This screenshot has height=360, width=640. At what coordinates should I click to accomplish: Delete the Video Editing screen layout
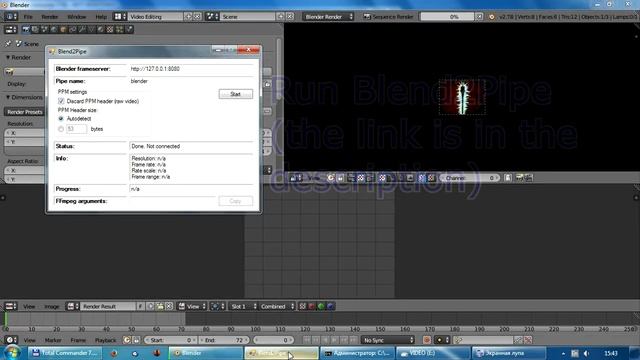pos(197,17)
